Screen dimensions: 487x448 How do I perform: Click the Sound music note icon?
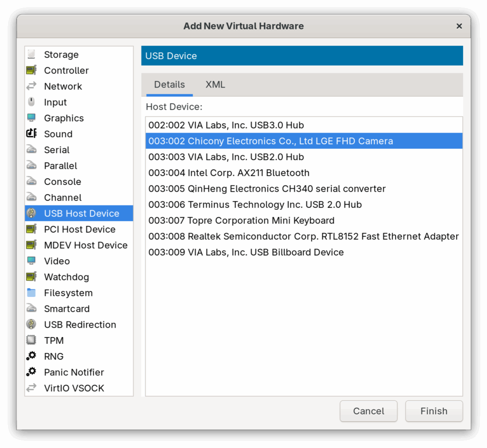pyautogui.click(x=31, y=134)
